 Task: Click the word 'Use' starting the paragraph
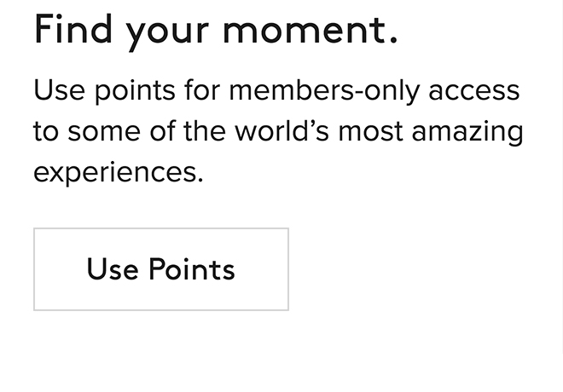click(58, 90)
